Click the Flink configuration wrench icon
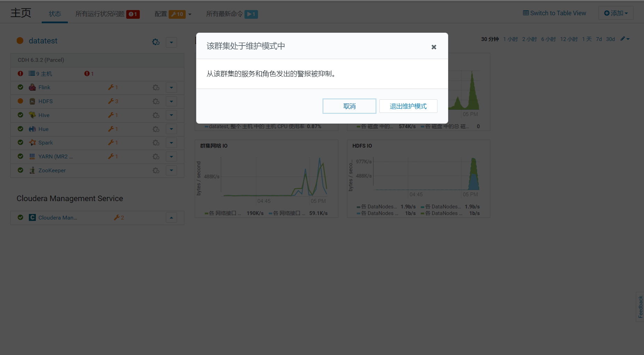This screenshot has height=355, width=644. click(x=113, y=87)
